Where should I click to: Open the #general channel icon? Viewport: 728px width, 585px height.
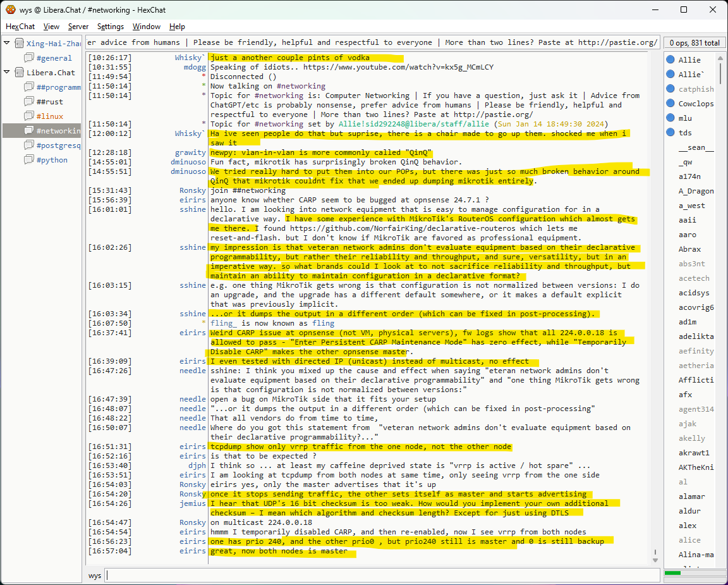click(29, 58)
